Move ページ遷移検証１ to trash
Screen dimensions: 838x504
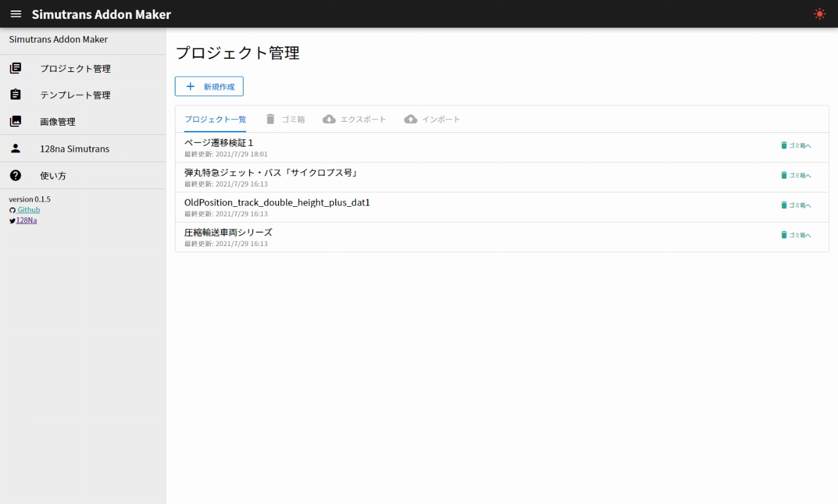(x=795, y=145)
